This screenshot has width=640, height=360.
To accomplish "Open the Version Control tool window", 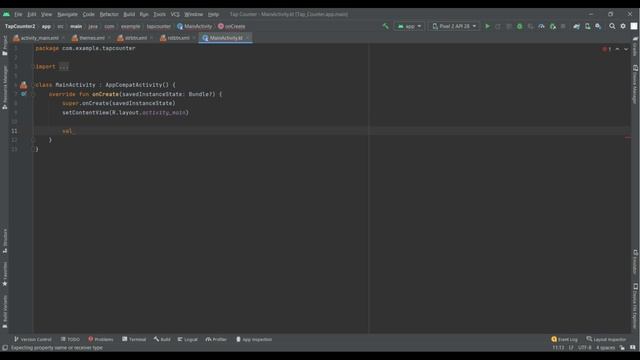I will pos(33,339).
